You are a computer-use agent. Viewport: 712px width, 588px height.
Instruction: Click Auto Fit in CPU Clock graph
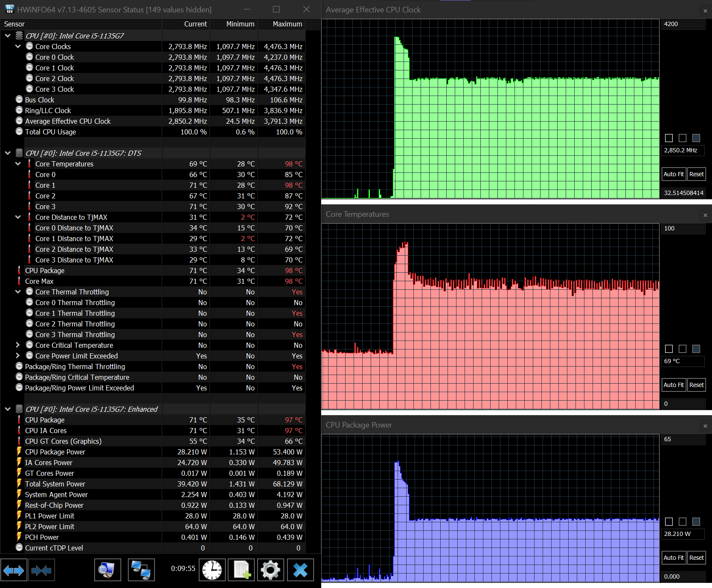pos(674,174)
